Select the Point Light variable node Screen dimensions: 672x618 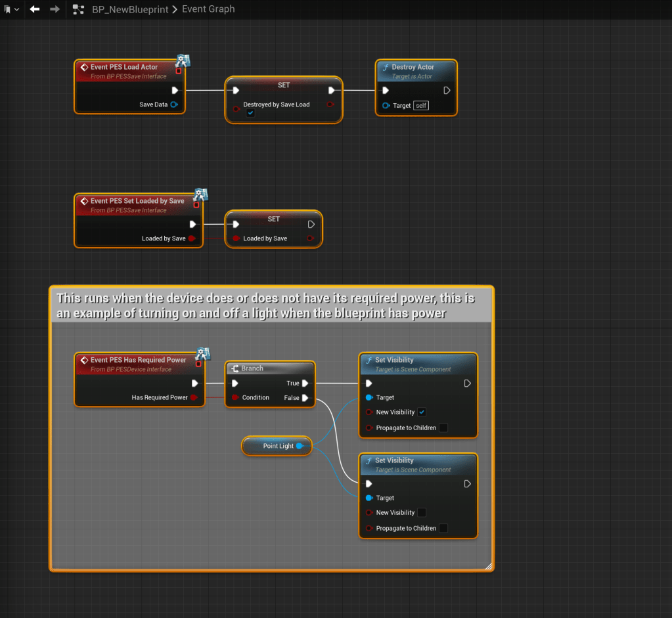click(278, 446)
